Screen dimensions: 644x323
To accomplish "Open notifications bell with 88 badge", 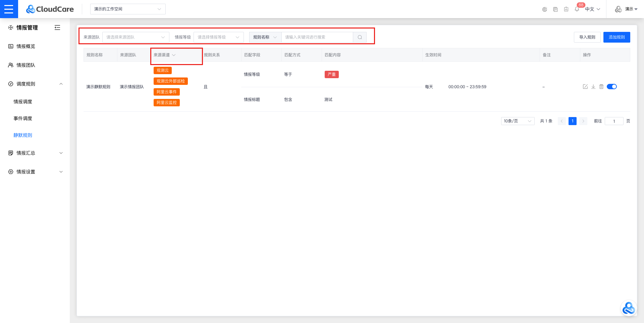I will pyautogui.click(x=577, y=9).
